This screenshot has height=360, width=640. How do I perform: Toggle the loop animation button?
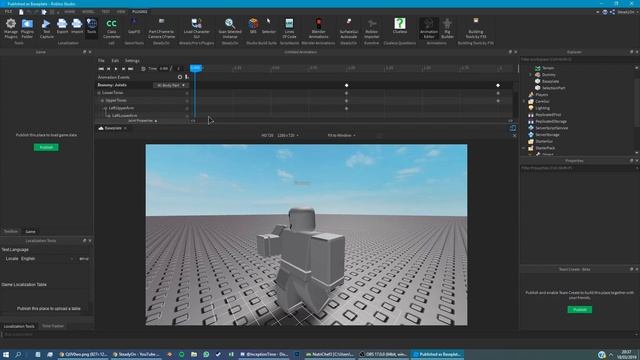(143, 69)
